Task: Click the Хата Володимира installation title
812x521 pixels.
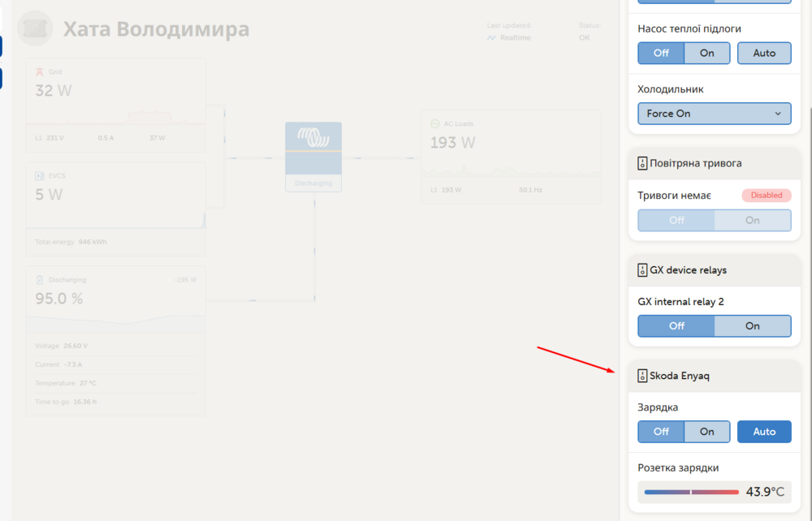Action: click(157, 29)
